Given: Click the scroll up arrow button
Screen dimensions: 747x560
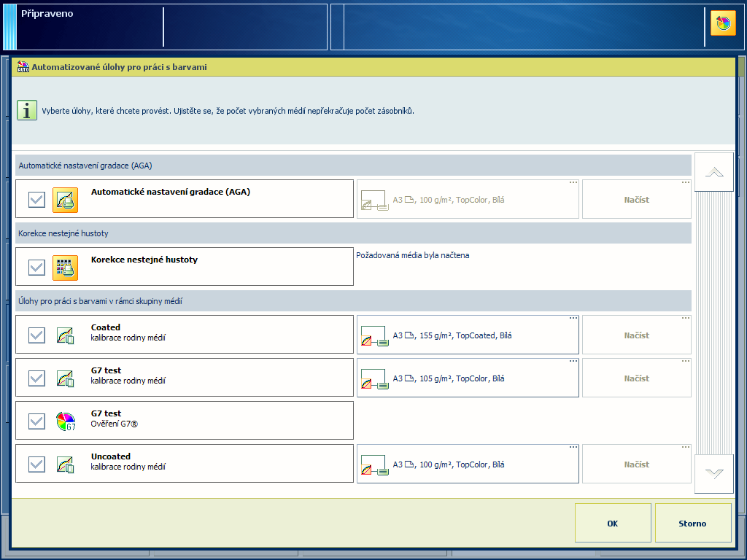Looking at the screenshot, I should click(713, 172).
